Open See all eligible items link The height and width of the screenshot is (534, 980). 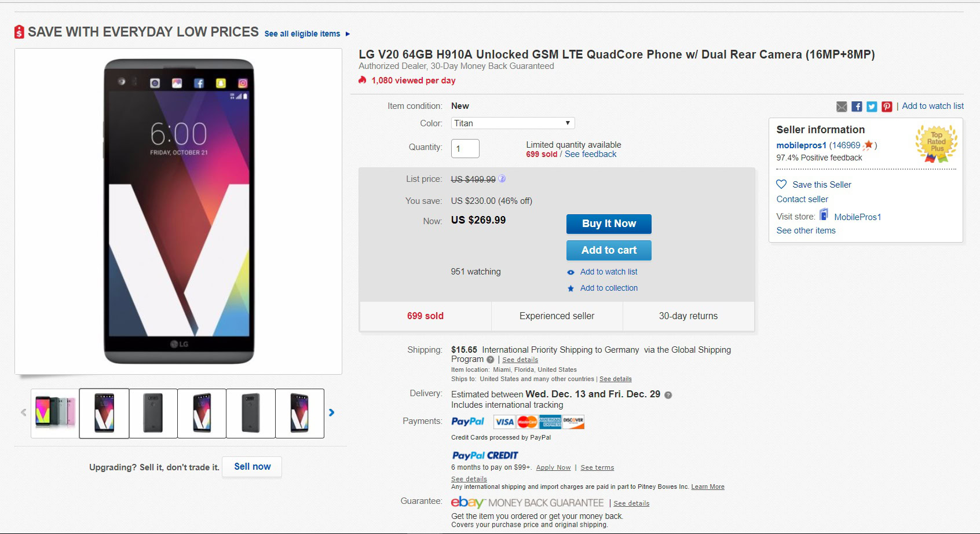click(302, 34)
